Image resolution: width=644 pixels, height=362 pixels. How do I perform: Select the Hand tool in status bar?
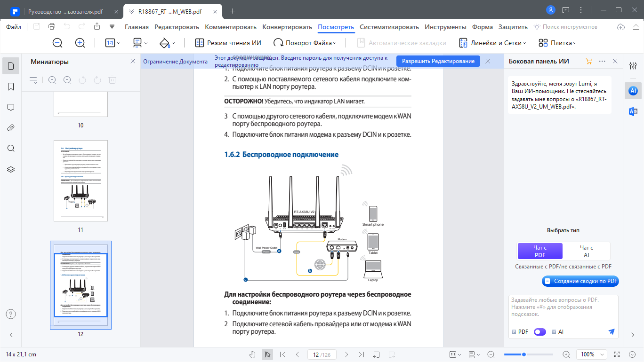point(252,354)
